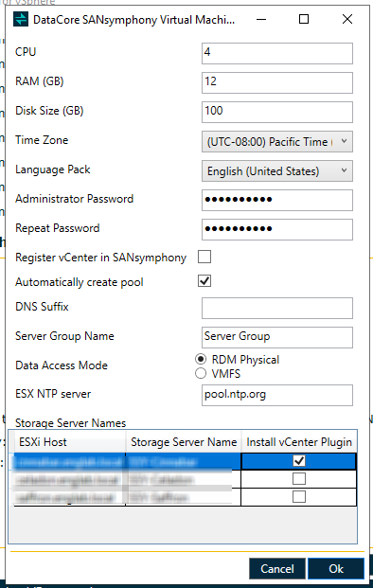Click the DataCore SANsymphony title bar icon
Screen dimensions: 373x588
click(21, 19)
